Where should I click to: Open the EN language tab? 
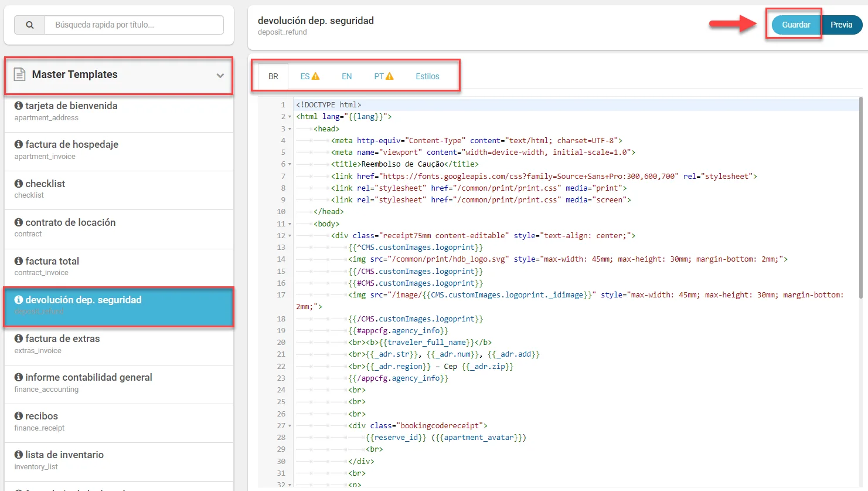click(x=347, y=76)
